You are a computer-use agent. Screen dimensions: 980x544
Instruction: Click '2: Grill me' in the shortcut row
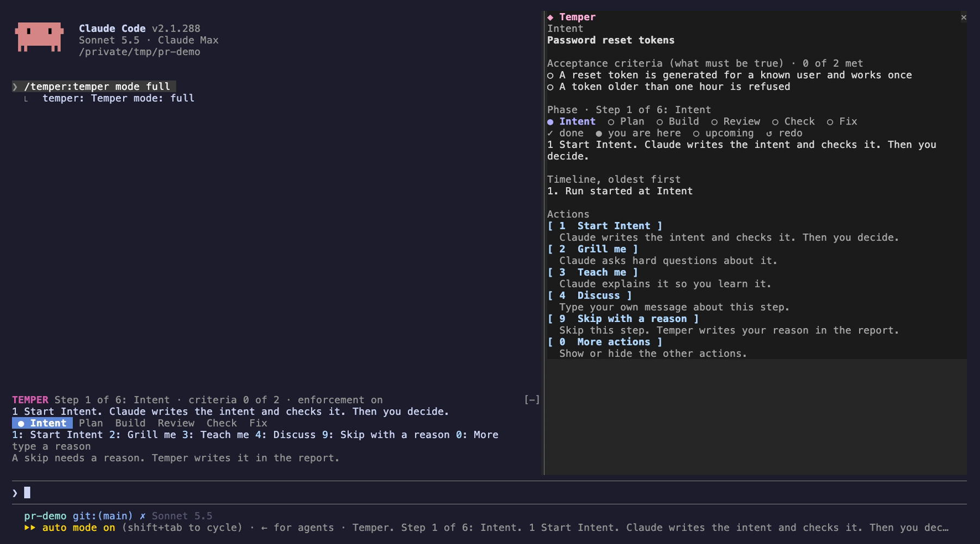point(143,435)
